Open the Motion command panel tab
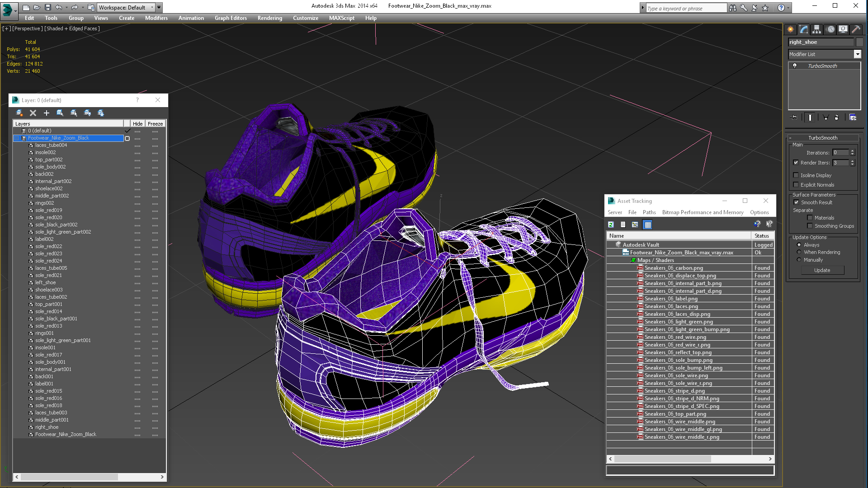The height and width of the screenshot is (488, 868). (x=830, y=29)
